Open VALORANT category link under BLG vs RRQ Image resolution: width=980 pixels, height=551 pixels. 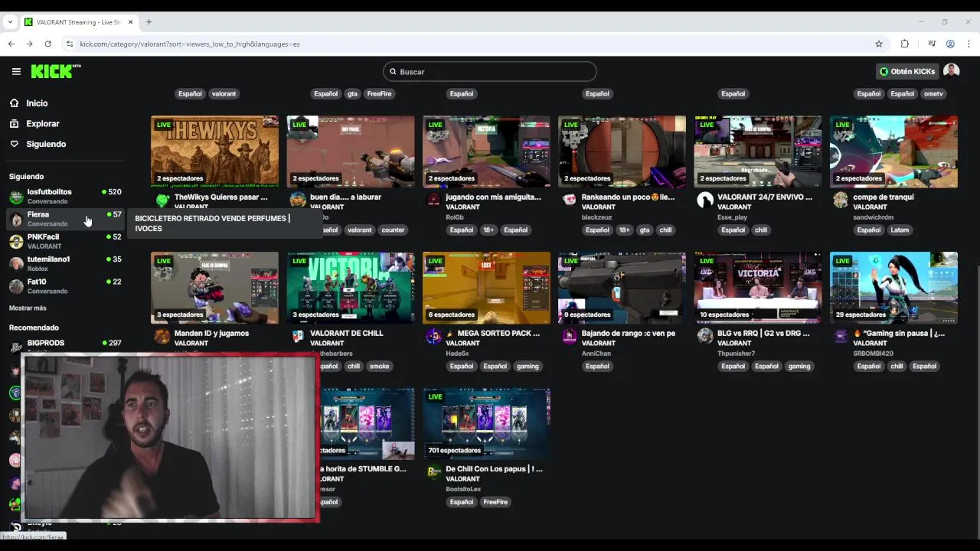click(x=734, y=343)
